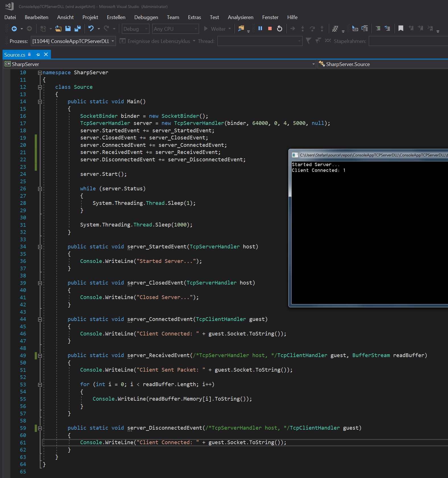Image resolution: width=448 pixels, height=478 pixels.
Task: Open the Bearbeiten menu
Action: (36, 17)
